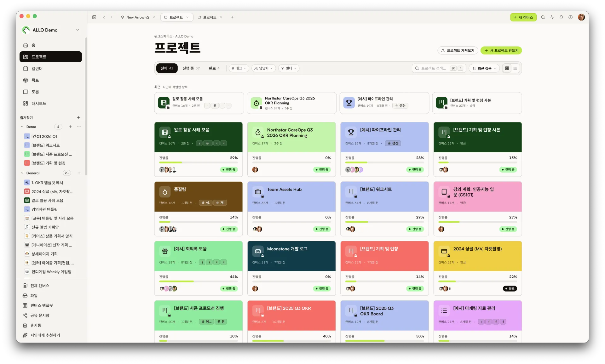Open the 최근 접근 sort dropdown
Image resolution: width=605 pixels, height=364 pixels.
tap(484, 68)
